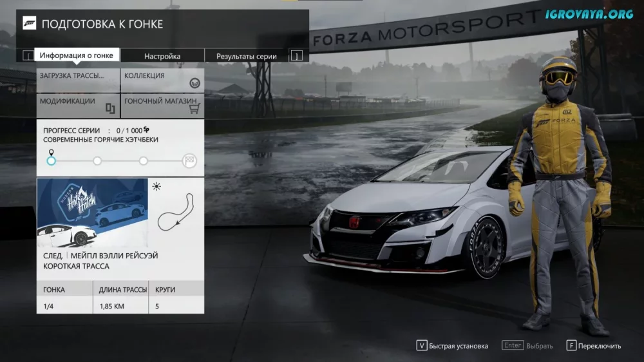Open the Информация о гонке tab
644x362 pixels.
76,56
